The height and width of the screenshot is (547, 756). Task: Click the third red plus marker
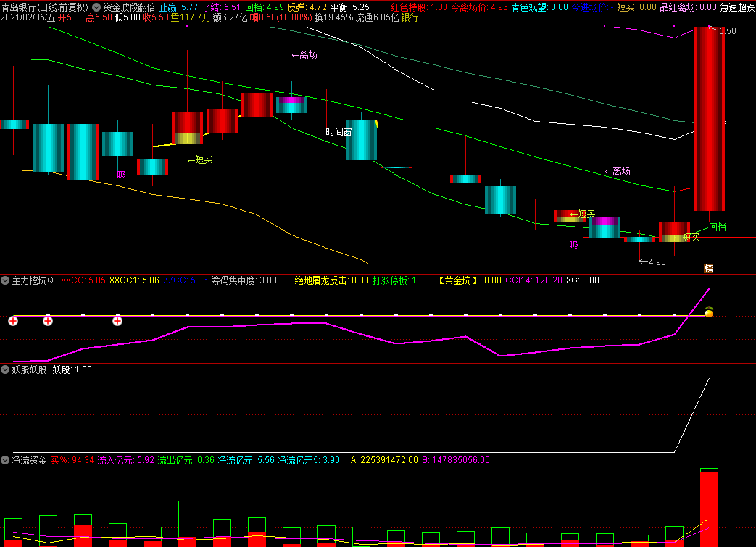[x=117, y=321]
